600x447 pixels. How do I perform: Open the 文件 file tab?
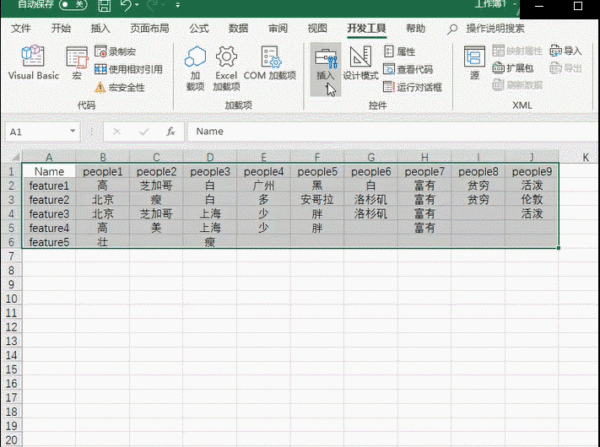pyautogui.click(x=21, y=28)
